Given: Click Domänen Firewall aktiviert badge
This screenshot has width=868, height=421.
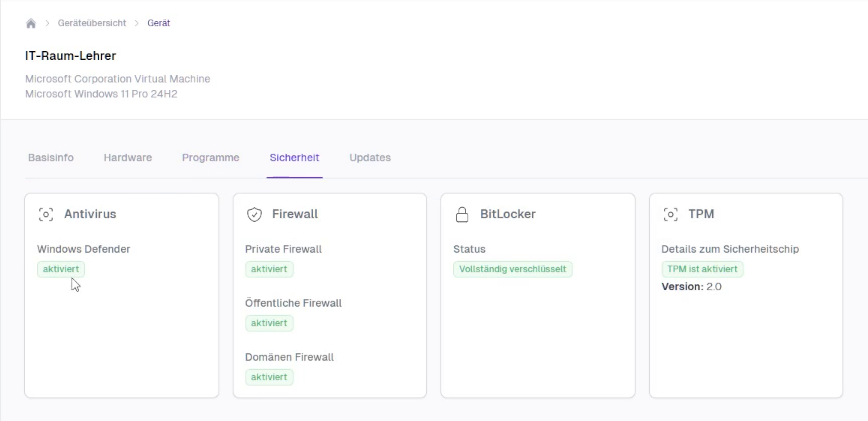Looking at the screenshot, I should point(269,377).
